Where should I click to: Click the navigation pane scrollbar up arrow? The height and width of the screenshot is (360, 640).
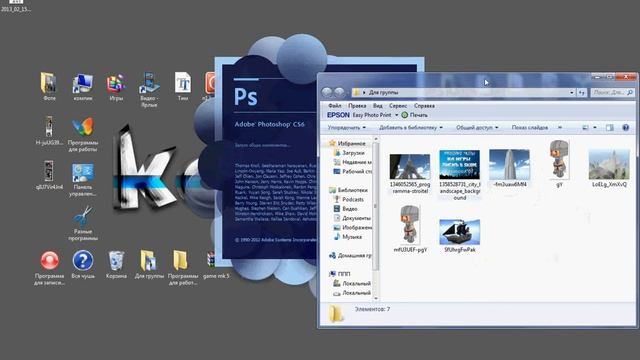[376, 140]
